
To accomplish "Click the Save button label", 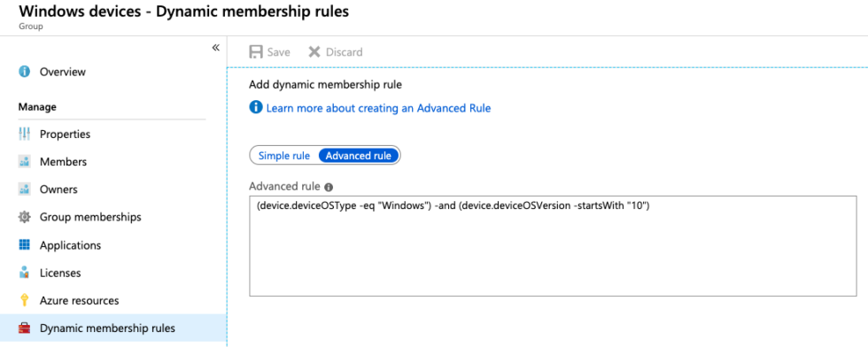I will click(278, 52).
